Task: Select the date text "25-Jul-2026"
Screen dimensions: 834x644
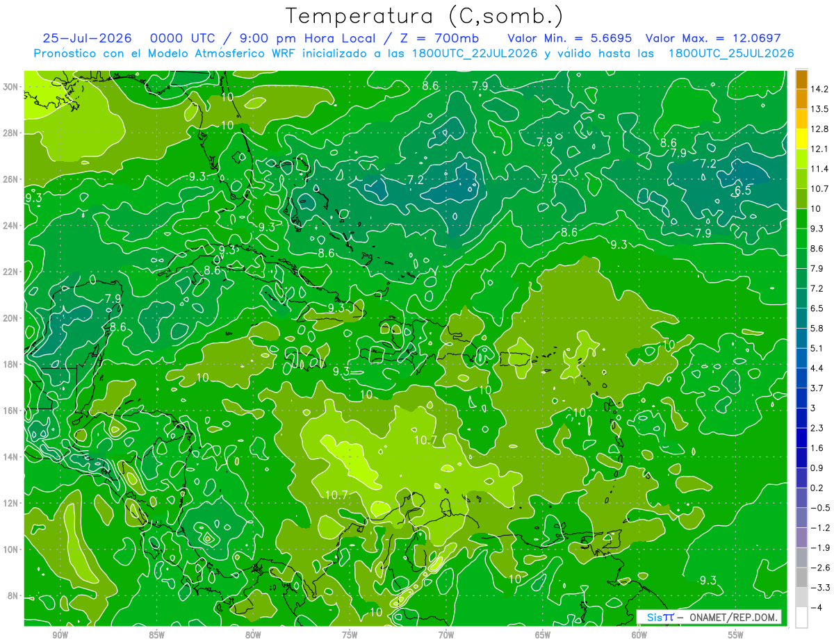Action: pyautogui.click(x=88, y=38)
